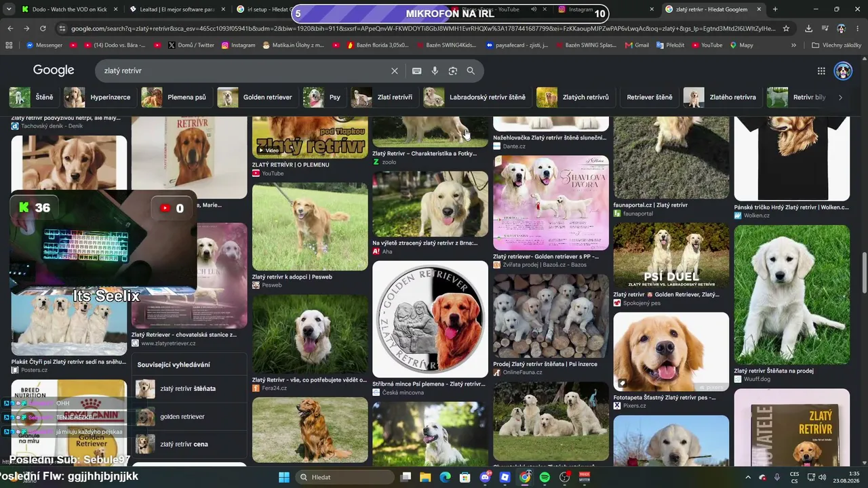
Task: Bookmark this page with the star
Action: point(786,28)
